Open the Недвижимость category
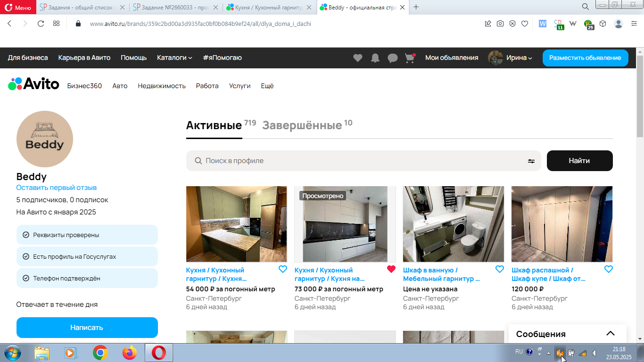 (x=162, y=86)
